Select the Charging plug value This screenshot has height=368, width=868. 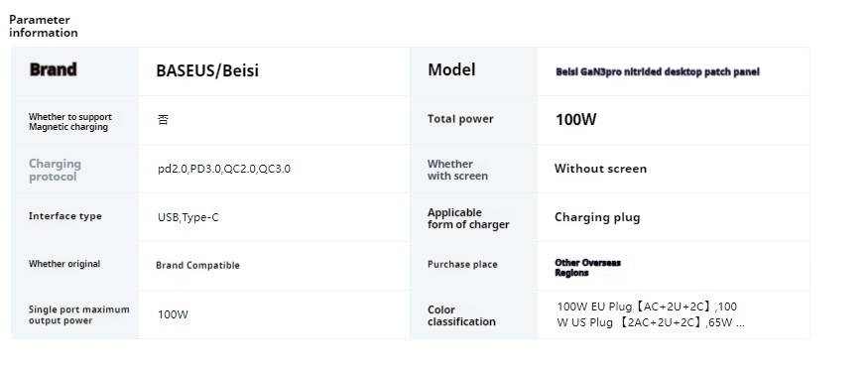597,217
